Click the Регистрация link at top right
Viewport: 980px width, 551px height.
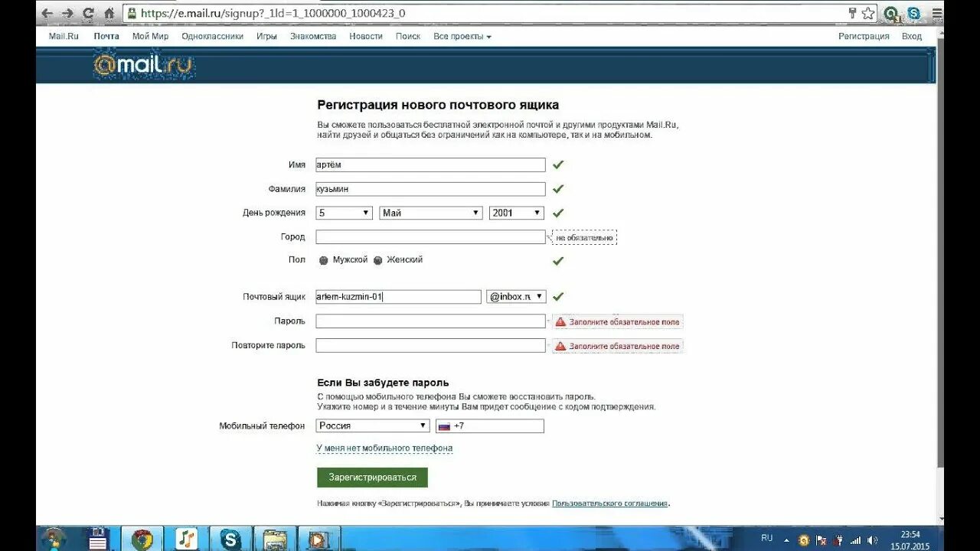pyautogui.click(x=864, y=36)
